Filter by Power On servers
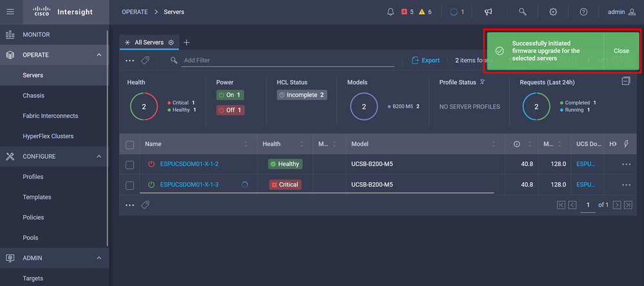Viewport: 644px width, 286px height. (x=230, y=95)
